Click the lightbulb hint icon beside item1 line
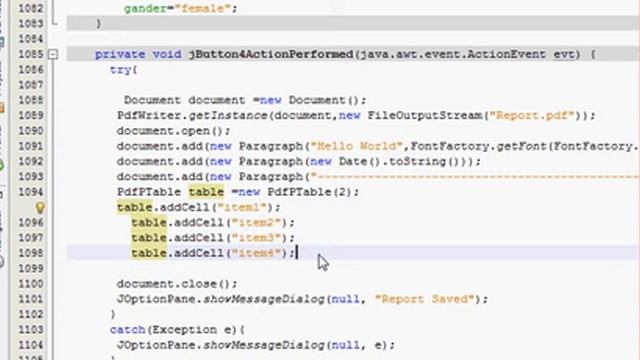The image size is (640, 360). click(40, 208)
